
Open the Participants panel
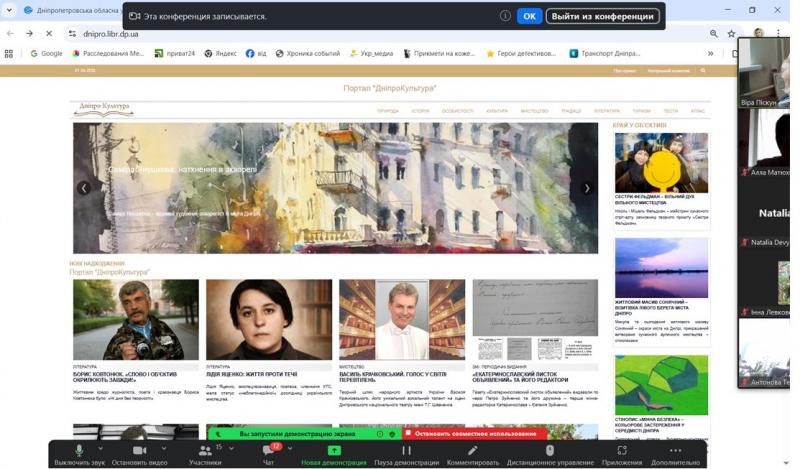click(205, 452)
